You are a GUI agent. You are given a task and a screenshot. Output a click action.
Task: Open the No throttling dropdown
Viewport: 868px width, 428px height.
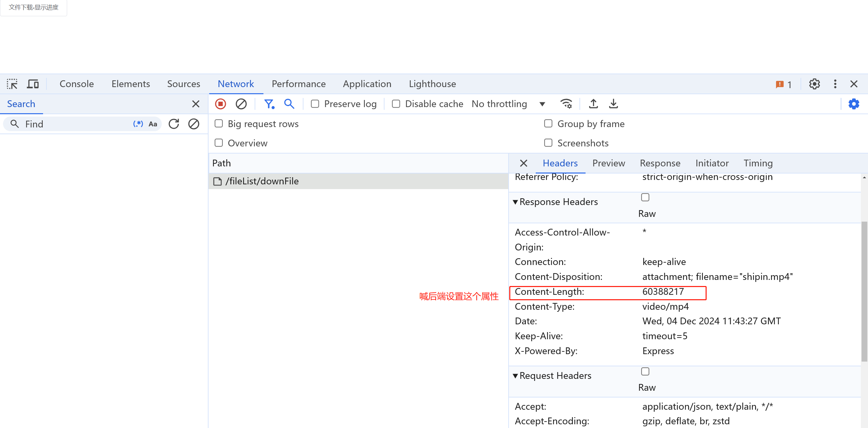click(509, 104)
